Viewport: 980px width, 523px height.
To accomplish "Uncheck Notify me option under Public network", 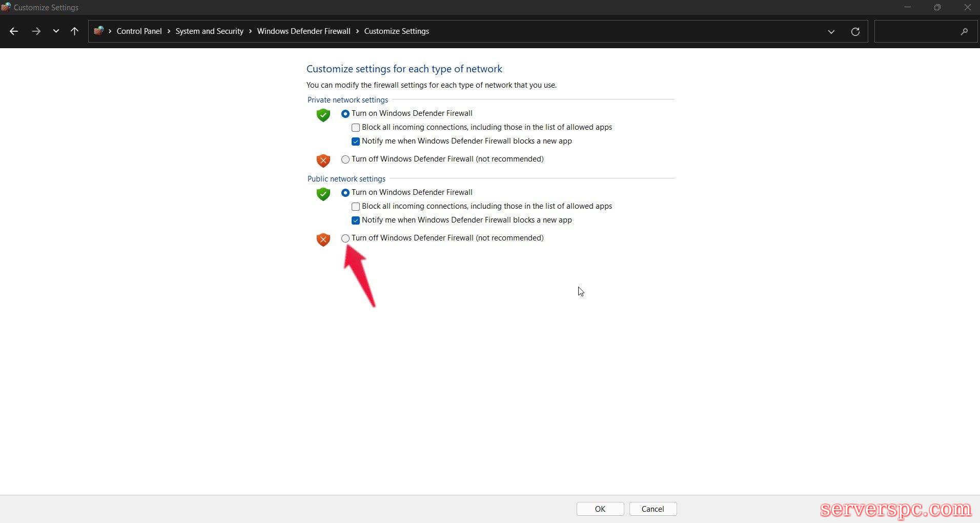I will pos(356,220).
